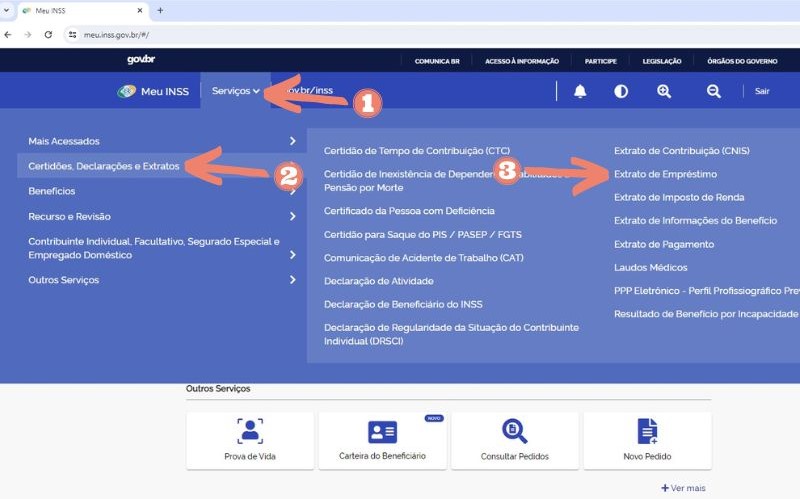Expand Contribuinte Individual, Facultativo submenu
Viewport: 800px width, 499px height.
162,248
